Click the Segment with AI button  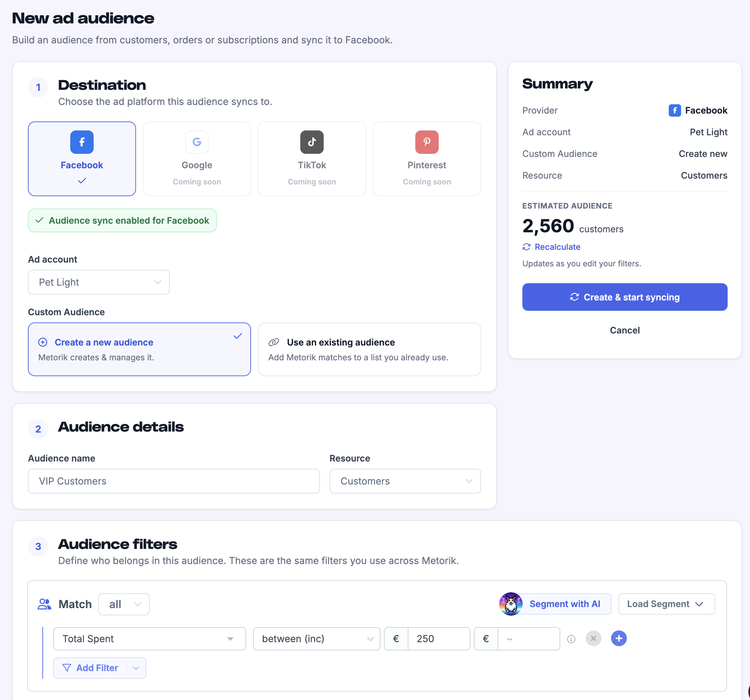(x=556, y=604)
